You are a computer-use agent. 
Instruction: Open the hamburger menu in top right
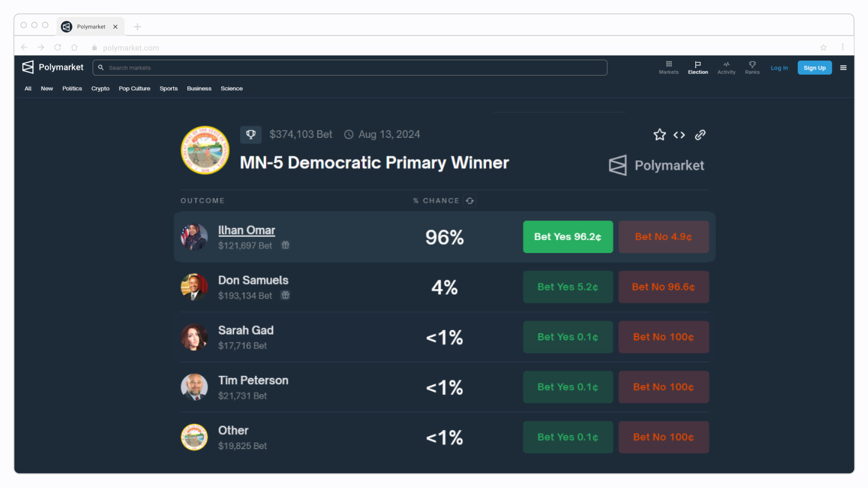click(843, 67)
